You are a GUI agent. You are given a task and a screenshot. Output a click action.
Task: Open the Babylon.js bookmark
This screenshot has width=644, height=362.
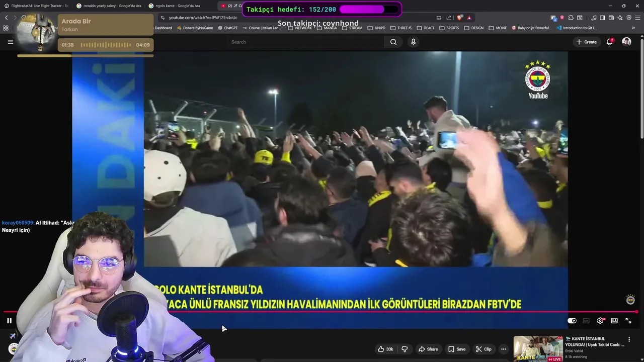click(532, 28)
